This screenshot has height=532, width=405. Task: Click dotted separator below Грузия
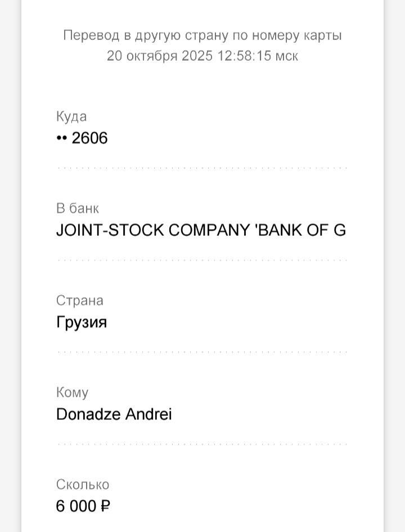202,352
